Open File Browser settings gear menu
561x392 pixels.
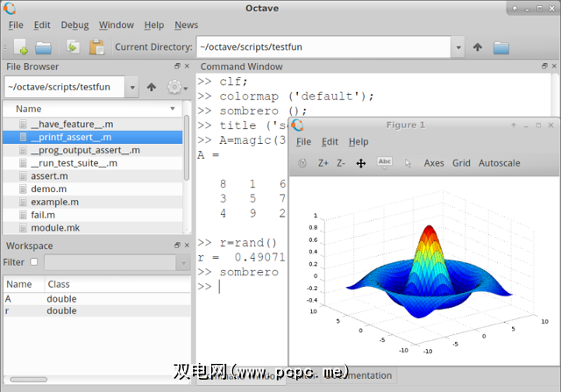174,87
